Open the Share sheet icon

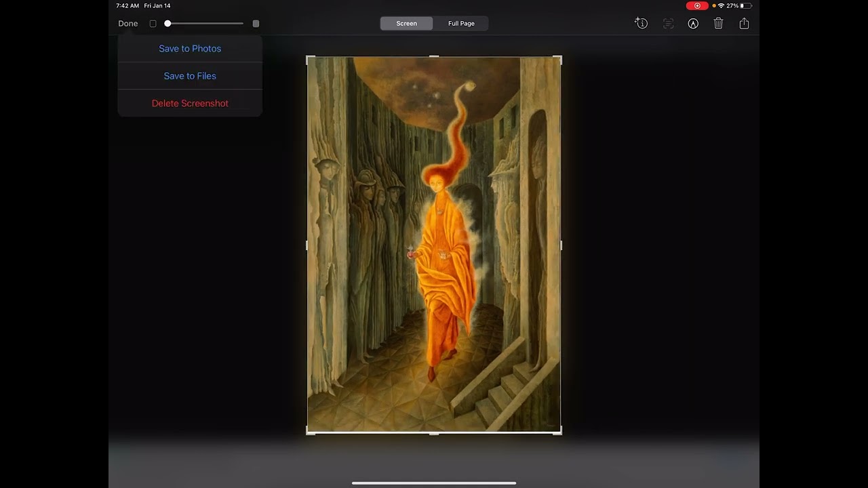(744, 23)
